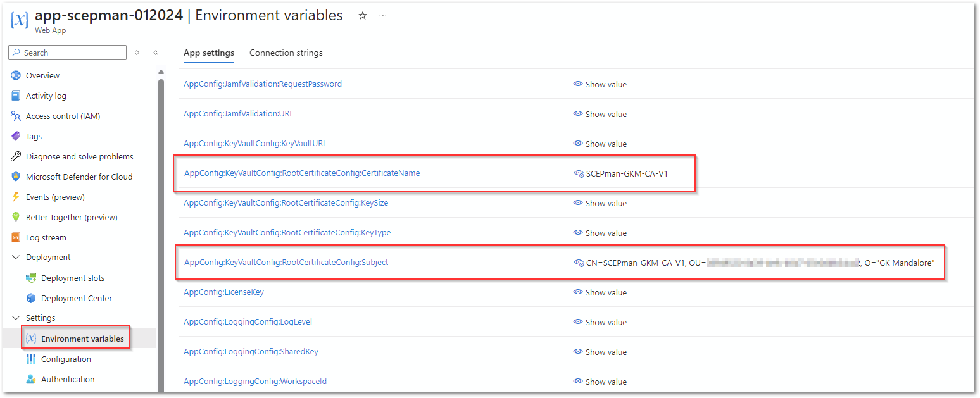
Task: Collapse the Deployment section in sidebar
Action: [x=16, y=258]
